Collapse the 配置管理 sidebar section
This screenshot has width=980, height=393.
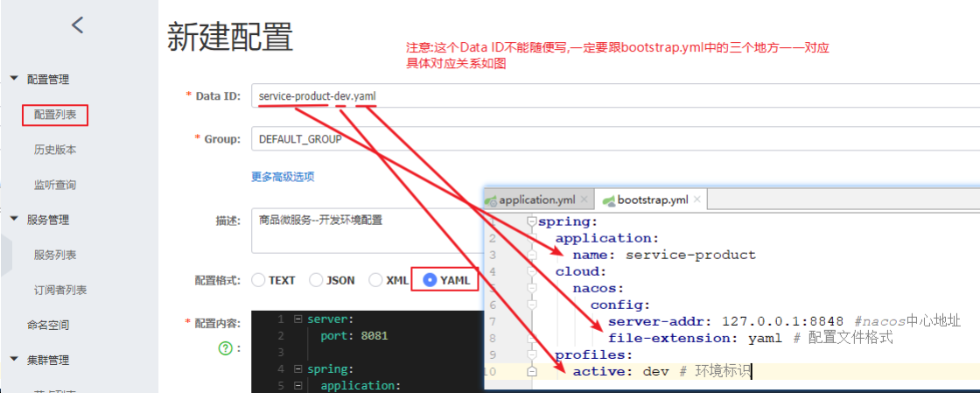coord(14,79)
